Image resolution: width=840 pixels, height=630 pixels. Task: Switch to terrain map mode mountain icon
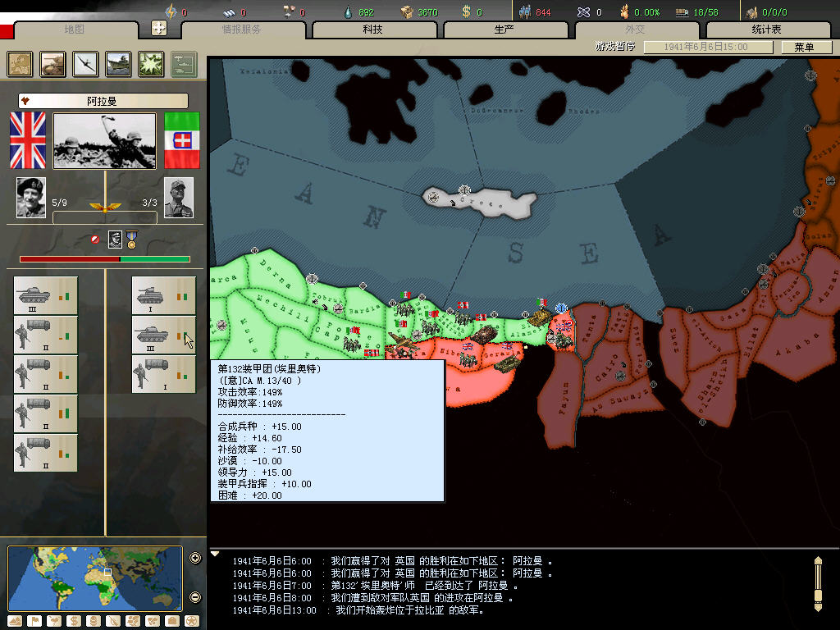[15, 621]
